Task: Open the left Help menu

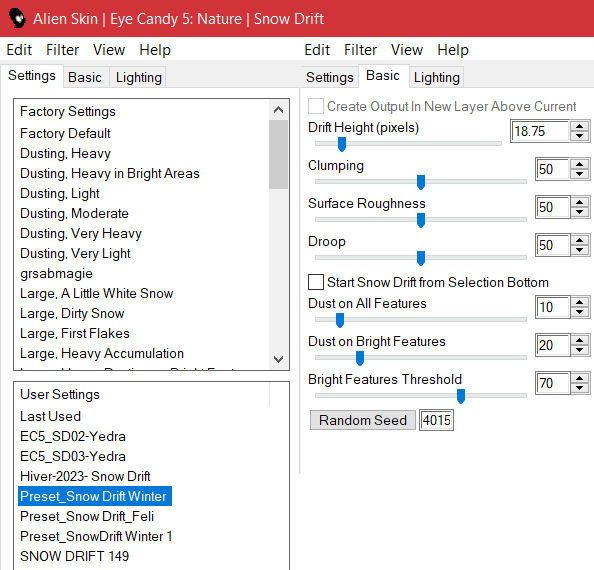Action: click(155, 50)
